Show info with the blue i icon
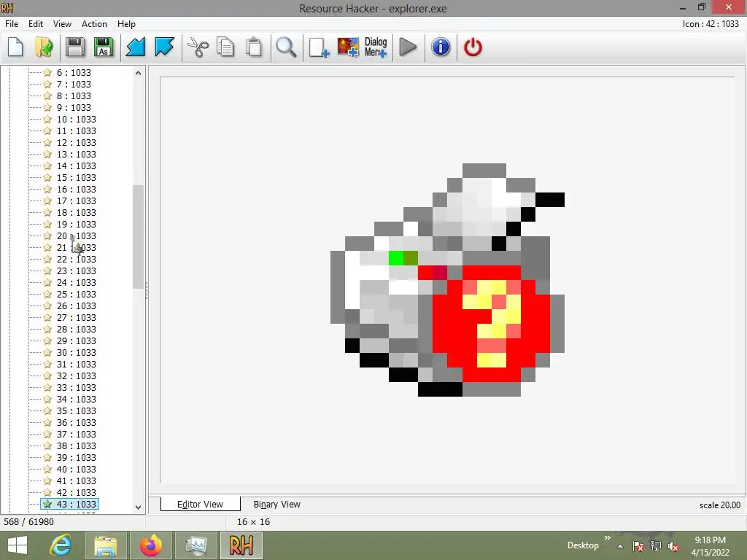This screenshot has width=747, height=560. (x=441, y=47)
